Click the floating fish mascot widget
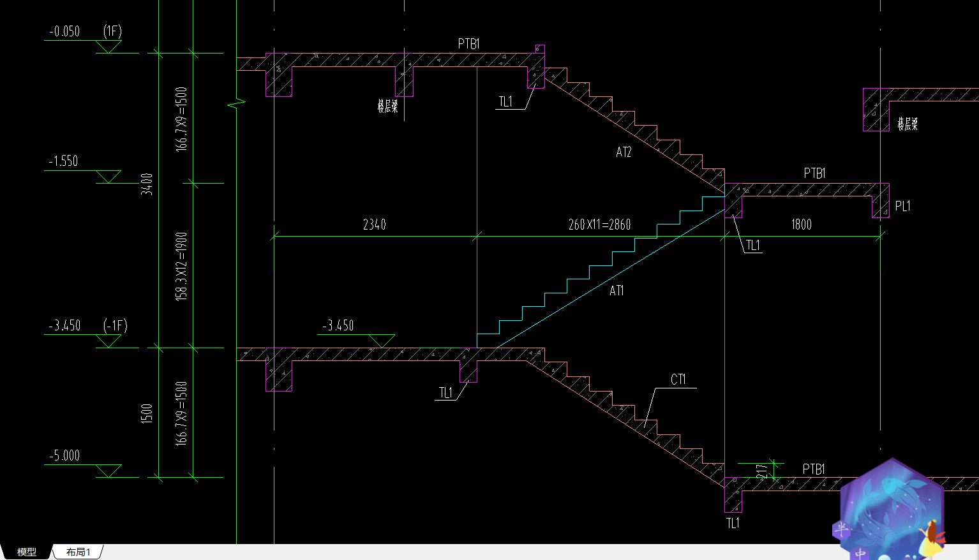Image resolution: width=979 pixels, height=560 pixels. click(891, 510)
